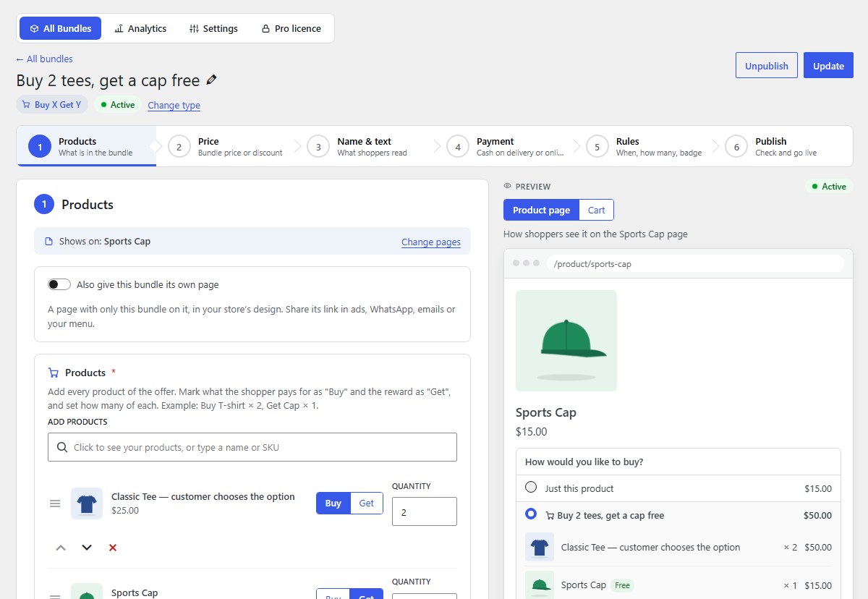
Task: Click the 'Change pages' link
Action: coord(431,242)
